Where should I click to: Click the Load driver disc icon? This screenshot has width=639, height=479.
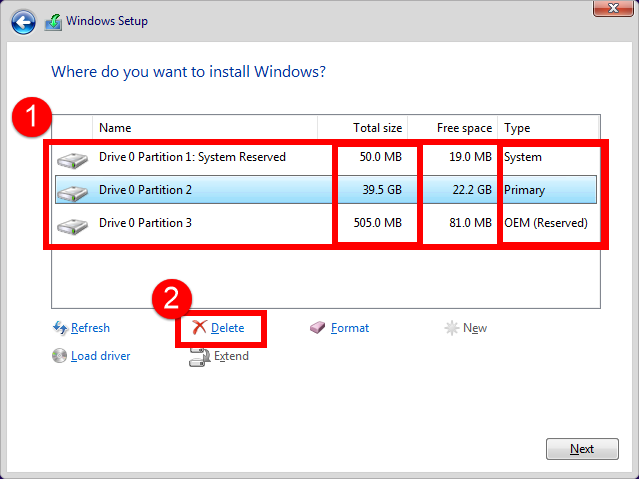click(60, 356)
